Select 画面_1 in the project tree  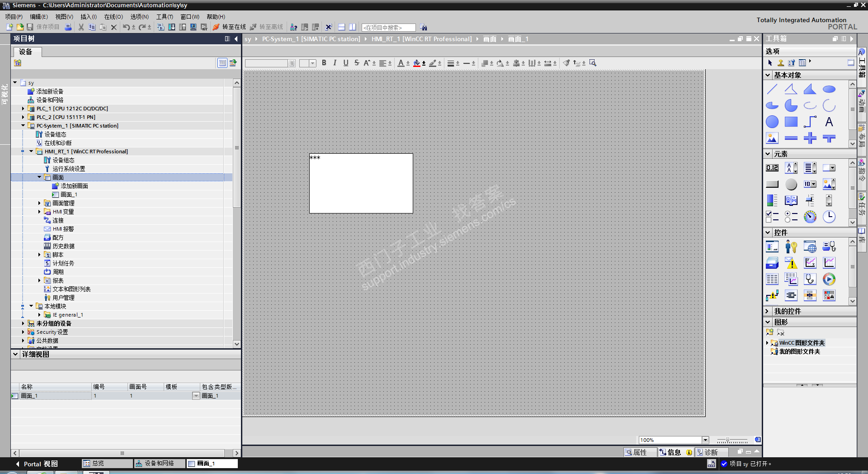[69, 194]
